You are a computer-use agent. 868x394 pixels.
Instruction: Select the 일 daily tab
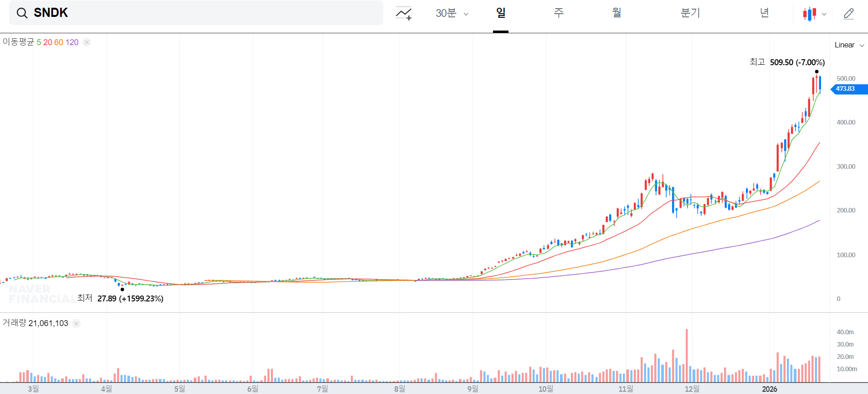point(501,13)
